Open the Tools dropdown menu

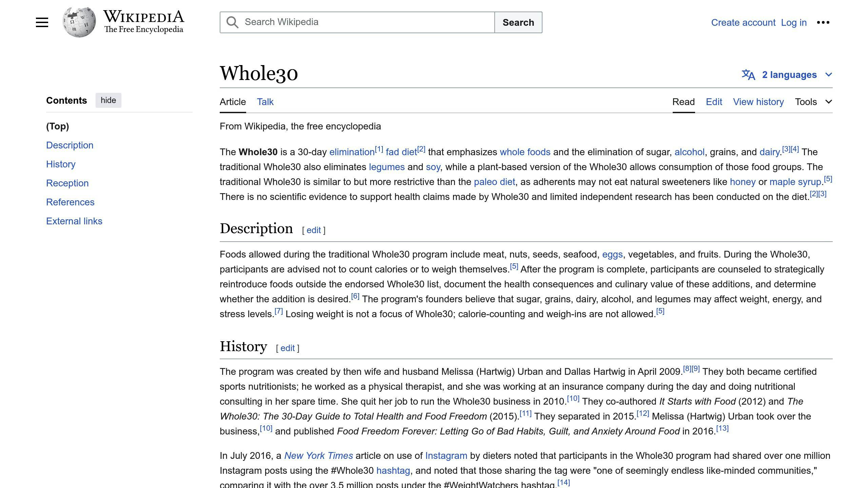[x=813, y=102]
